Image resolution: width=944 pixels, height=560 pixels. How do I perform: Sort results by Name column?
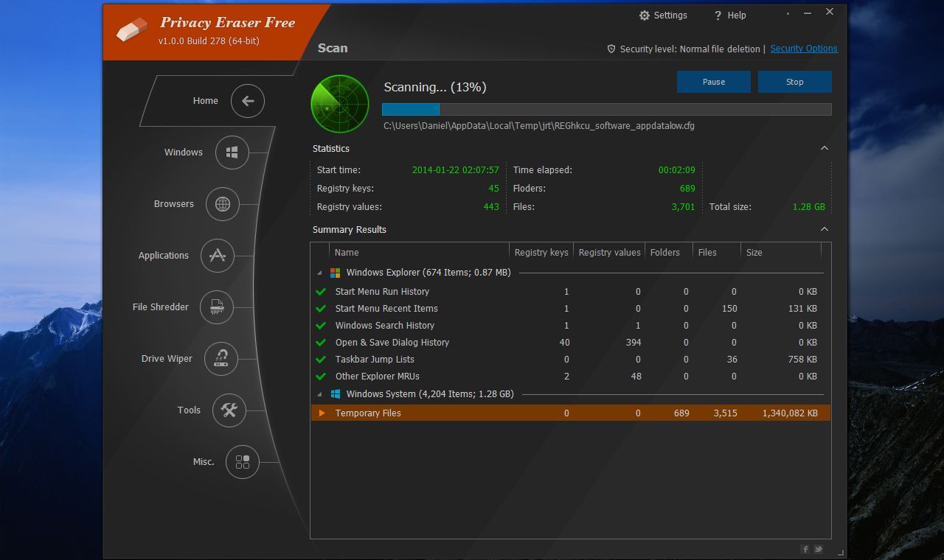(x=419, y=252)
